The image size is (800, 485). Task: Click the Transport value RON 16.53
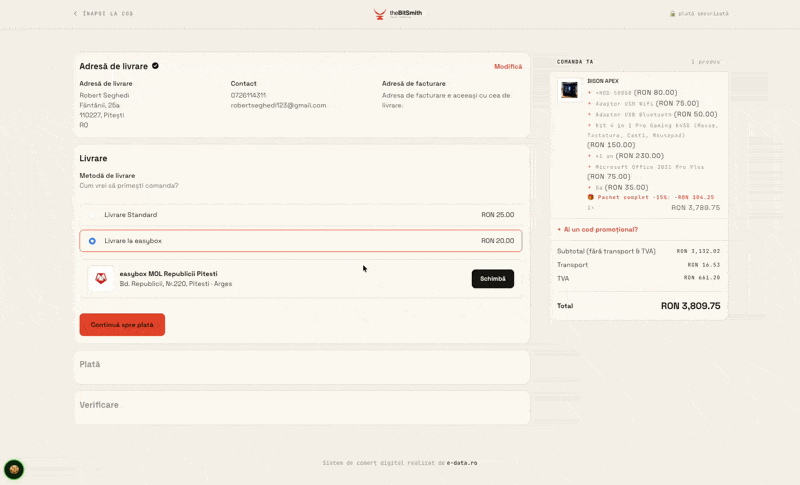[704, 265]
